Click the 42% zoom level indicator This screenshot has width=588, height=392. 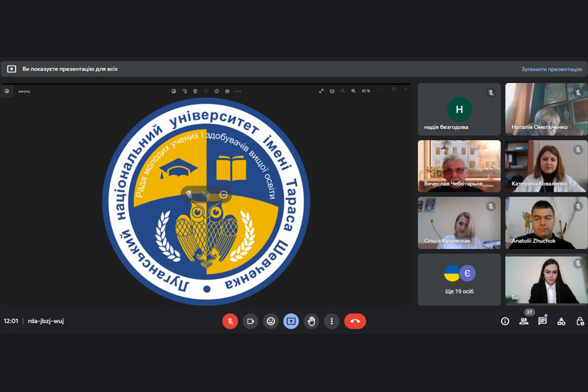pyautogui.click(x=366, y=91)
